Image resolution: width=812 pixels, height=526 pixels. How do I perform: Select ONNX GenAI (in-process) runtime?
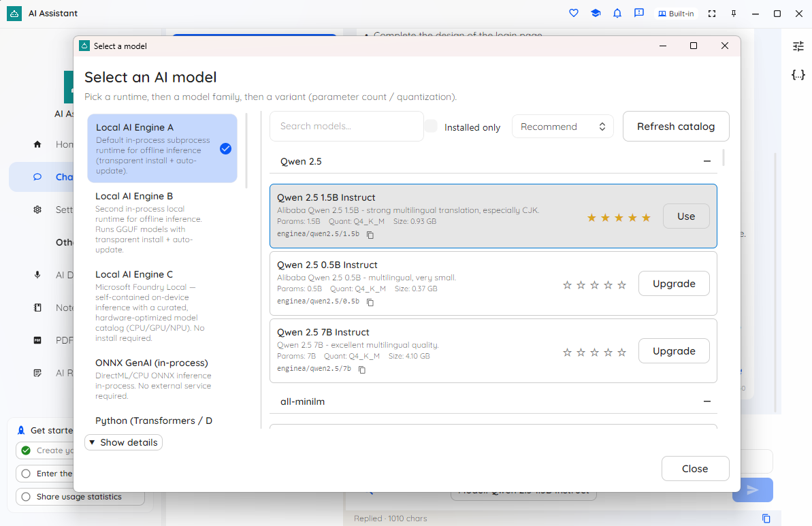tap(162, 379)
